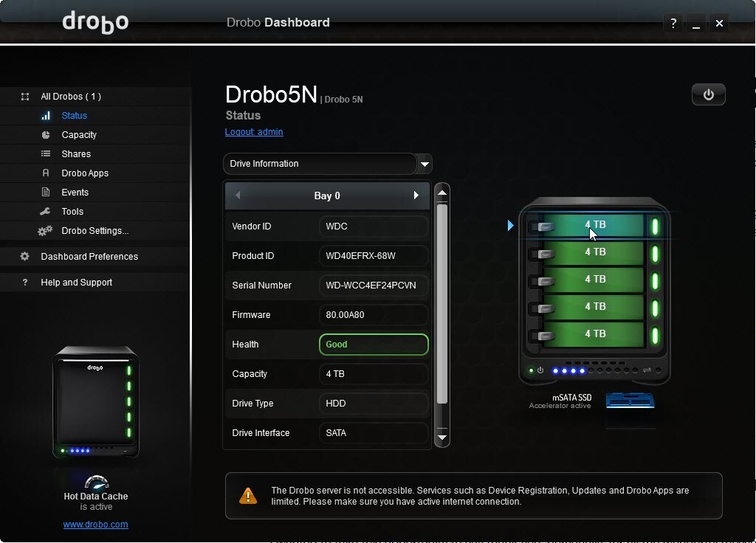Click the Tools wrench icon

(x=45, y=211)
